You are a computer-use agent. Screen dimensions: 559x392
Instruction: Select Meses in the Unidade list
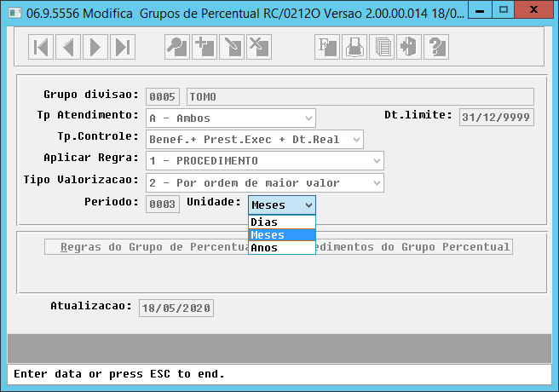(x=282, y=235)
